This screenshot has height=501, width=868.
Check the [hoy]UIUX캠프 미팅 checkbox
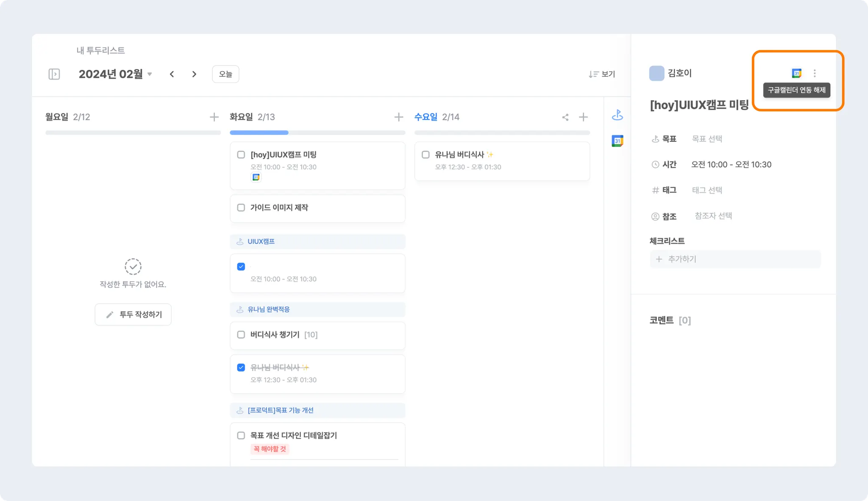click(241, 155)
